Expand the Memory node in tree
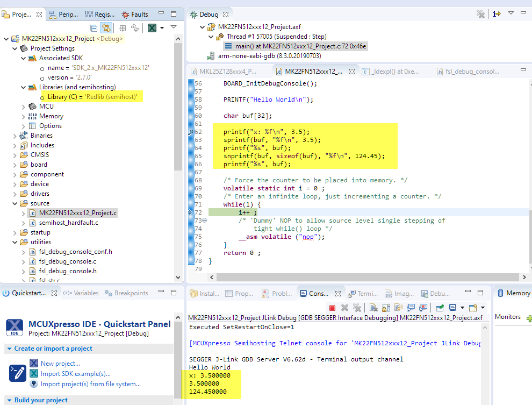The height and width of the screenshot is (405, 532). pyautogui.click(x=23, y=116)
